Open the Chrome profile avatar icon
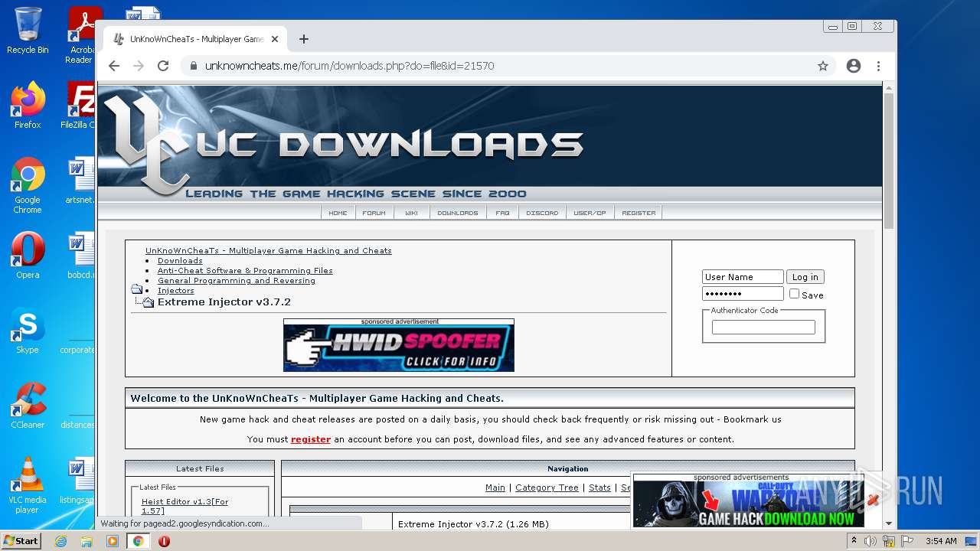The image size is (980, 551). 854,66
